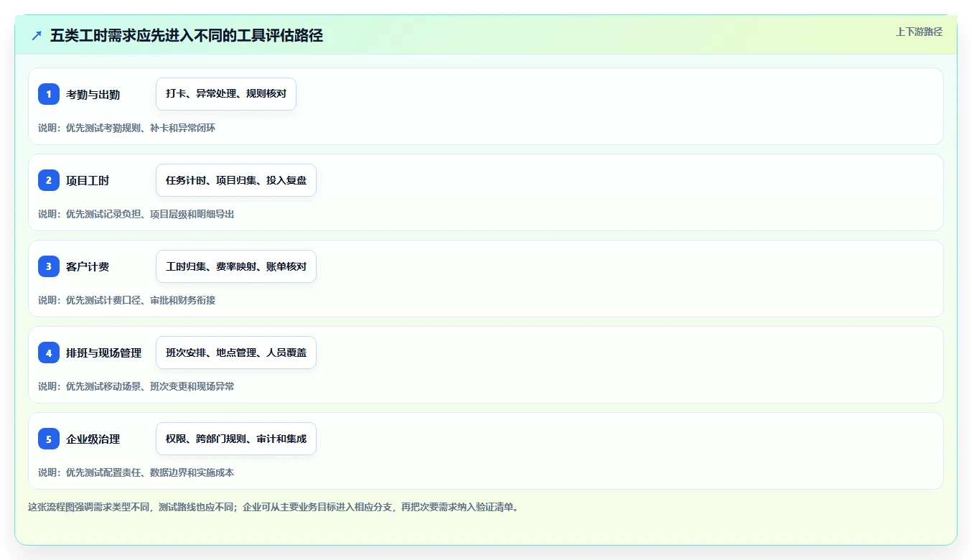Select the 工时归集、费率映射、账单核对 chip
972x560 pixels.
[236, 266]
